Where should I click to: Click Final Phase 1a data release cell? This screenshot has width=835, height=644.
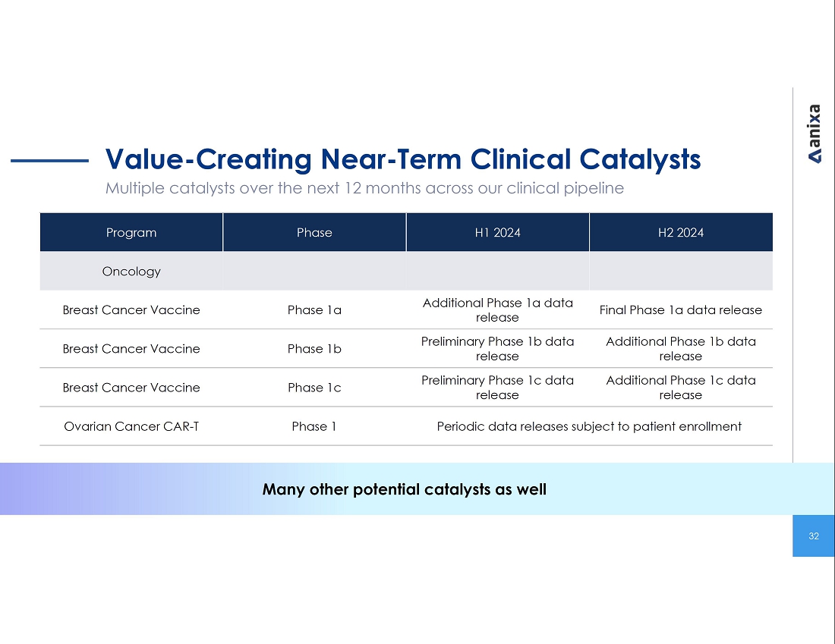tap(680, 310)
